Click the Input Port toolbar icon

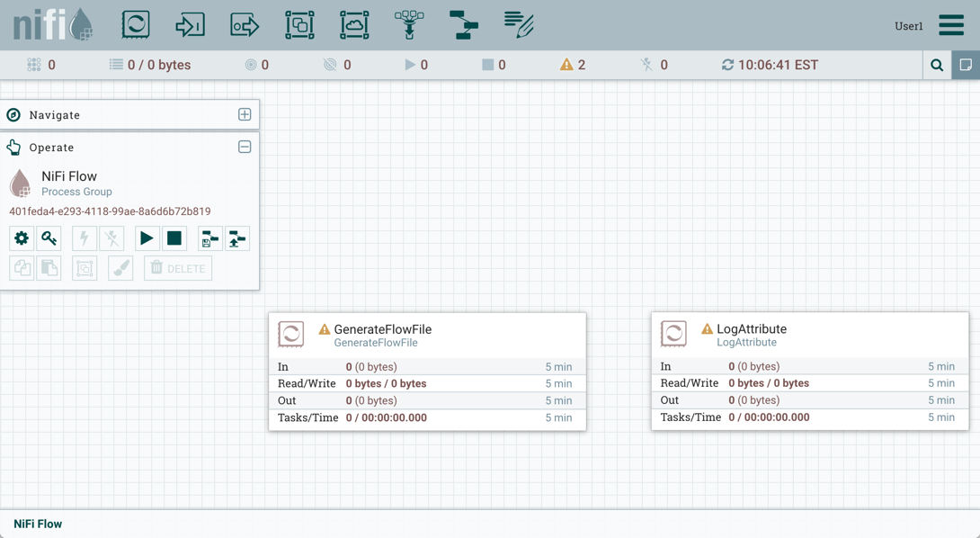tap(190, 24)
